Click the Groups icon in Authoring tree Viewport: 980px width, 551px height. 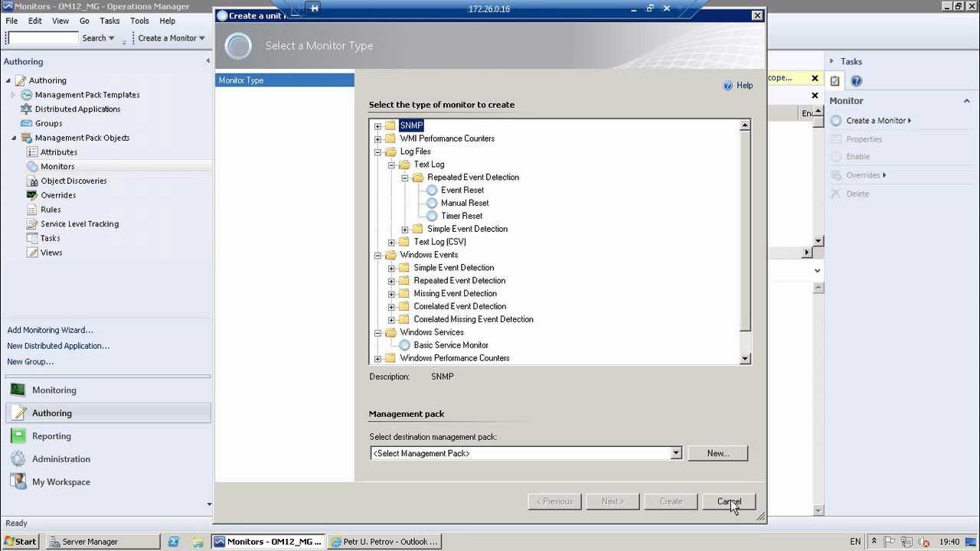27,123
